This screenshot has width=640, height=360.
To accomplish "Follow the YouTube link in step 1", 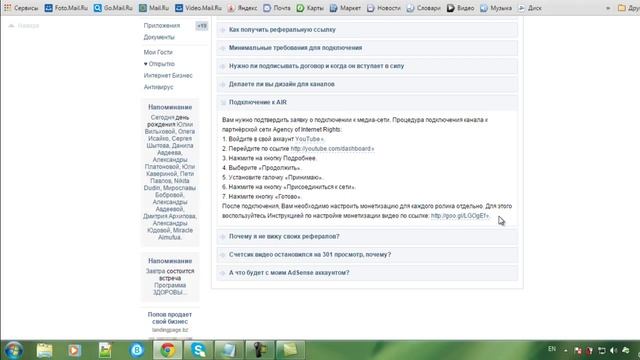I will [309, 139].
